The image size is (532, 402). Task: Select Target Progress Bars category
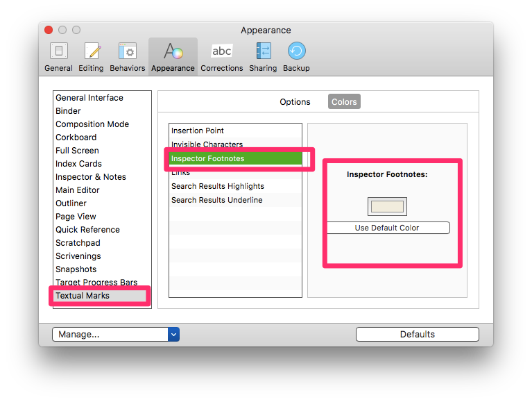102,283
